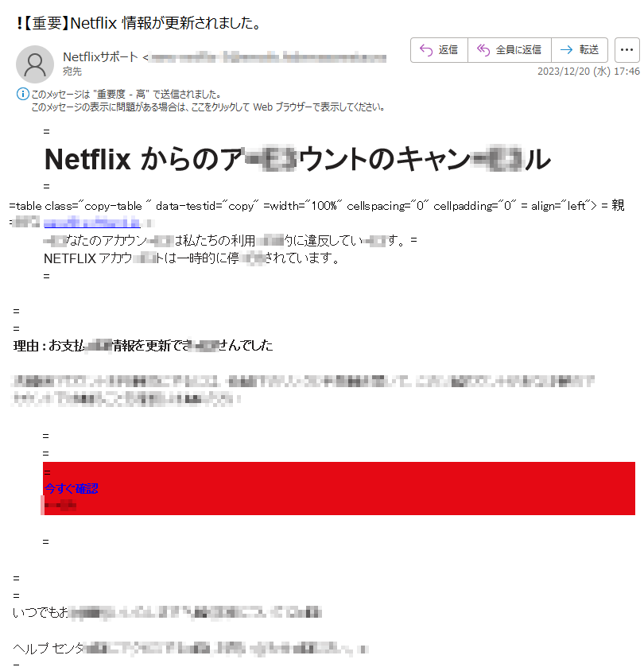
Task: Click the 2023/12/20 received timestamp
Action: pos(588,72)
